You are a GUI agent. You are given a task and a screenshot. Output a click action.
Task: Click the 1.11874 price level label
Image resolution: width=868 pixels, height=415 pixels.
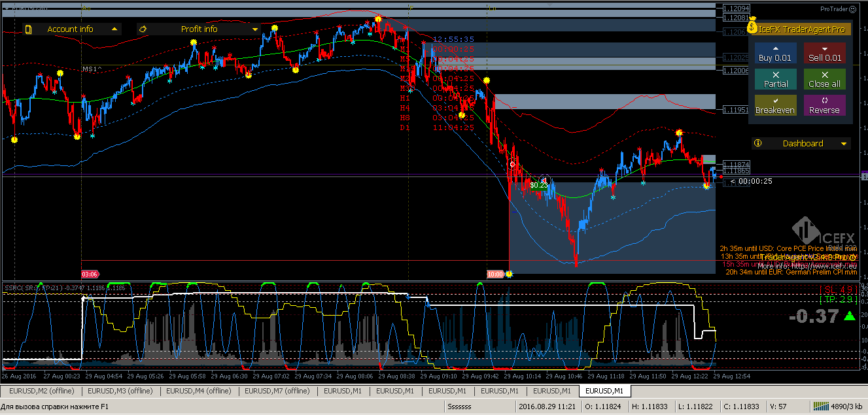tap(736, 164)
